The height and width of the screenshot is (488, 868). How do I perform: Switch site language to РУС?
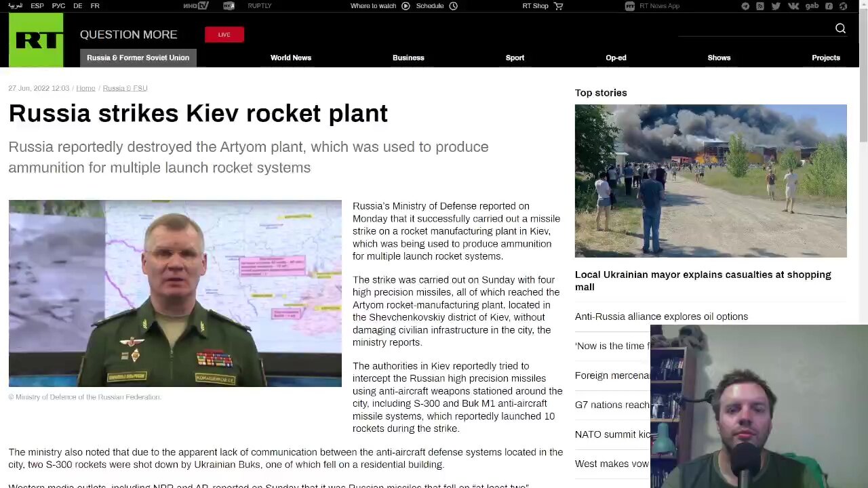58,5
